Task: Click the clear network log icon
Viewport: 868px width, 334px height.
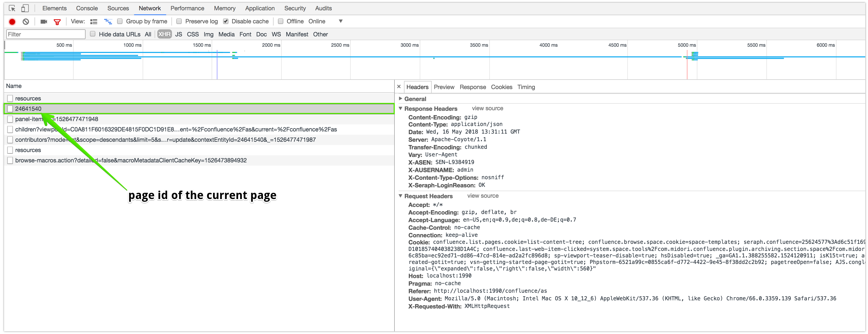Action: coord(26,21)
